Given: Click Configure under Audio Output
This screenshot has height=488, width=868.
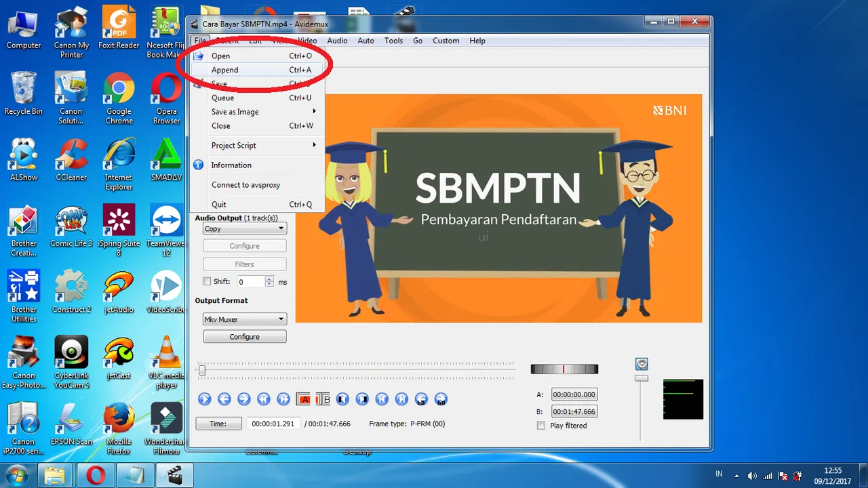Looking at the screenshot, I should tap(245, 246).
